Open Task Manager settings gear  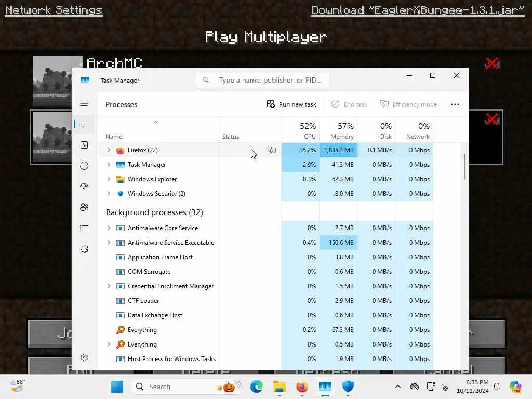[x=84, y=357]
